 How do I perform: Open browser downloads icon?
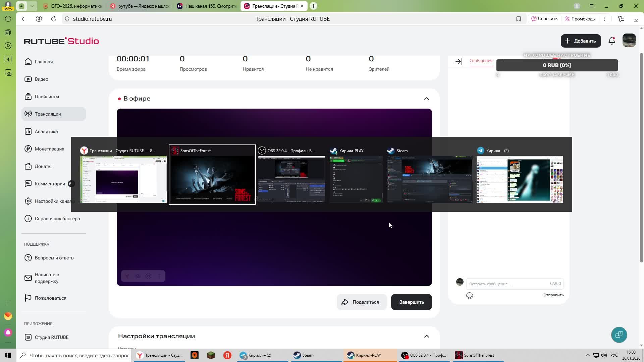tap(636, 19)
